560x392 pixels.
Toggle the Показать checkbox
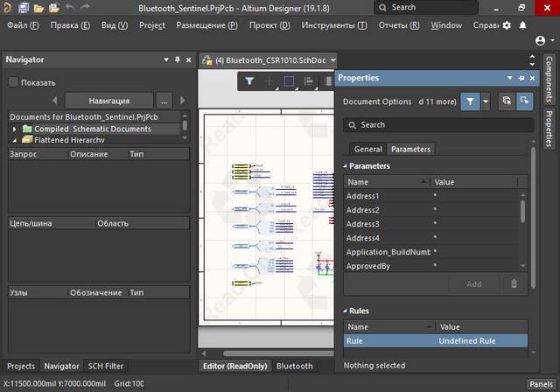pyautogui.click(x=13, y=82)
